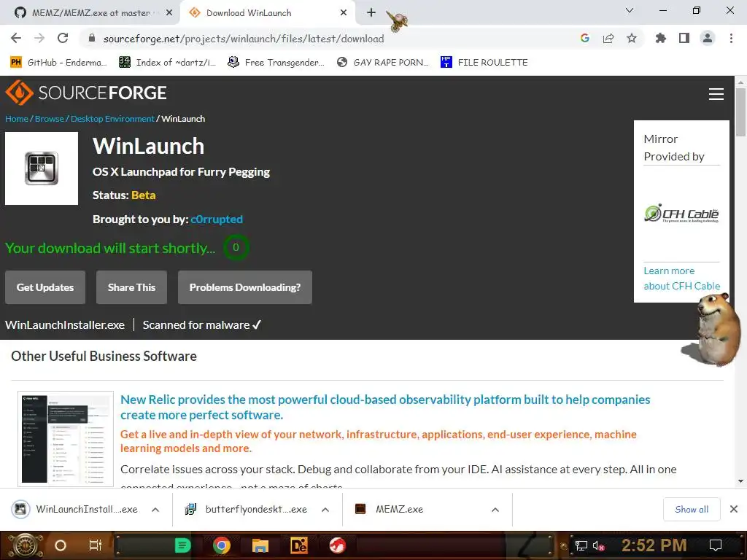Open the green notes app in the taskbar

click(182, 545)
